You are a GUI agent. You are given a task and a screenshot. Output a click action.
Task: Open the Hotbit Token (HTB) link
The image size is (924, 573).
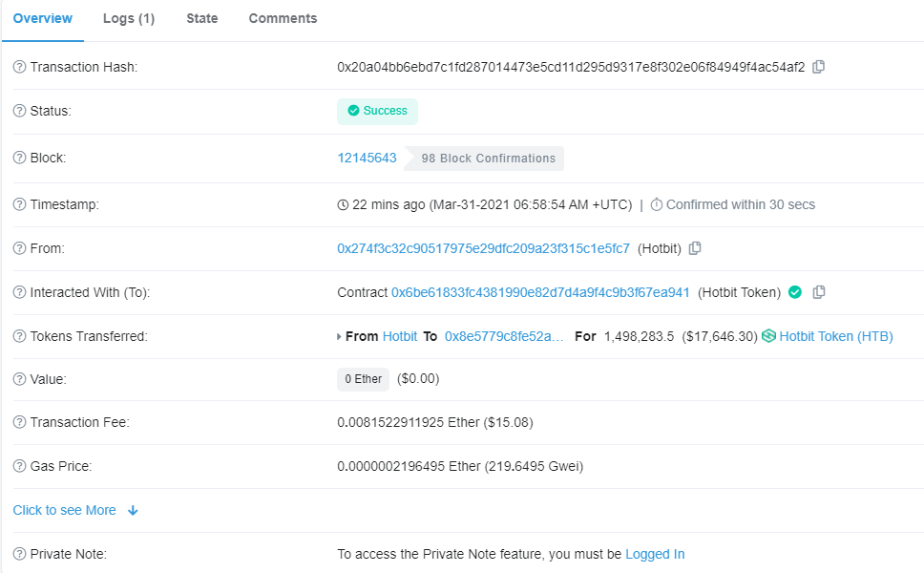836,336
